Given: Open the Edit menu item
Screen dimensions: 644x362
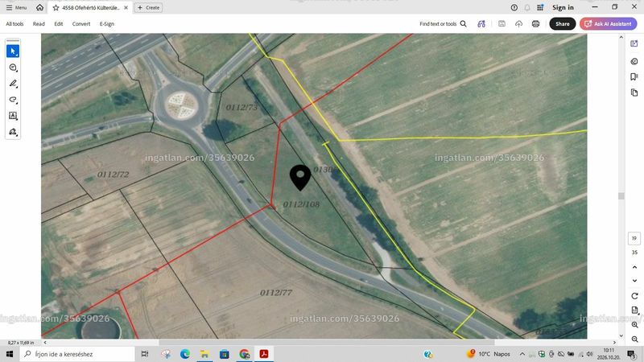Looking at the screenshot, I should point(58,24).
